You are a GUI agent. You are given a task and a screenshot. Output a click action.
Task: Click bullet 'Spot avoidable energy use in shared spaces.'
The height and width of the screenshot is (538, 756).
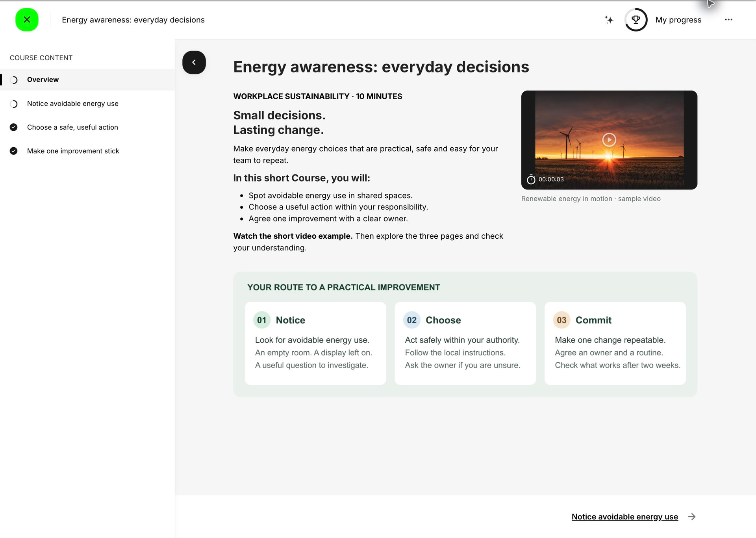click(x=331, y=195)
